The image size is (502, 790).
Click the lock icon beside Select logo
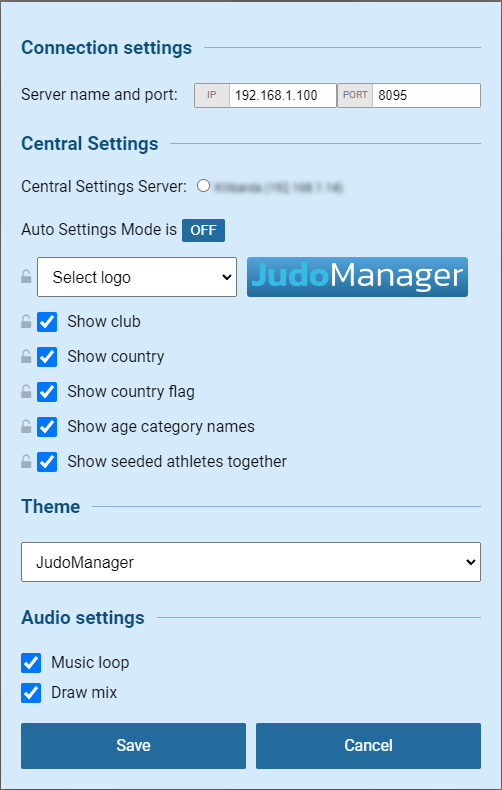26,277
